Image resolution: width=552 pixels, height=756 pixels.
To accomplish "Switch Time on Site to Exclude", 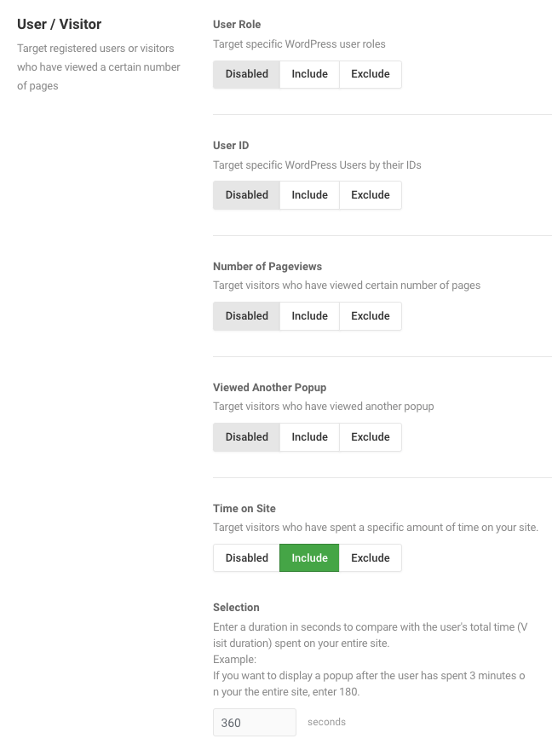I will pos(371,558).
